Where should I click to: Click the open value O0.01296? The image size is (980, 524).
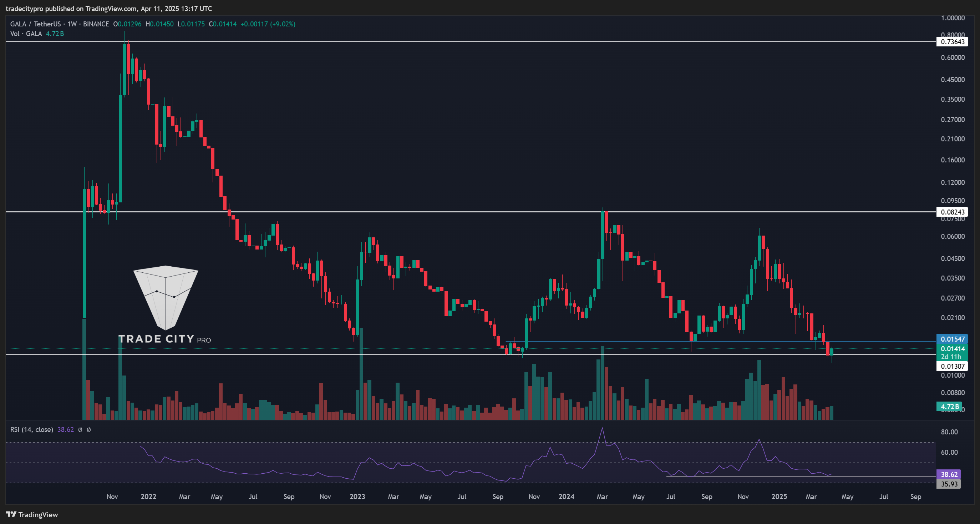point(127,24)
